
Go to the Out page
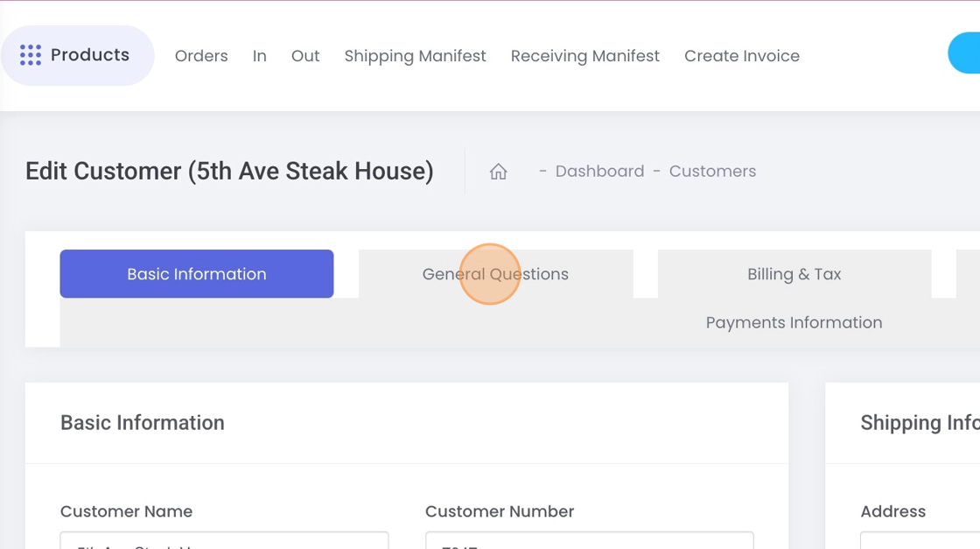305,56
